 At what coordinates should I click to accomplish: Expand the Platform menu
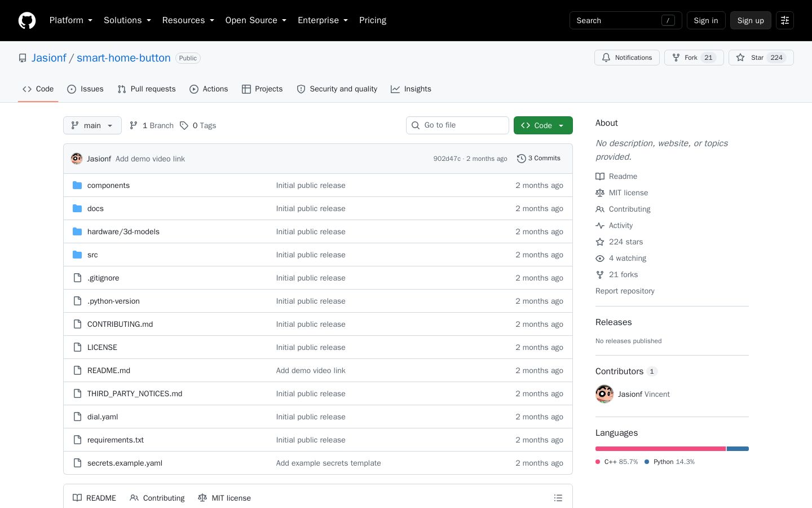tap(71, 20)
